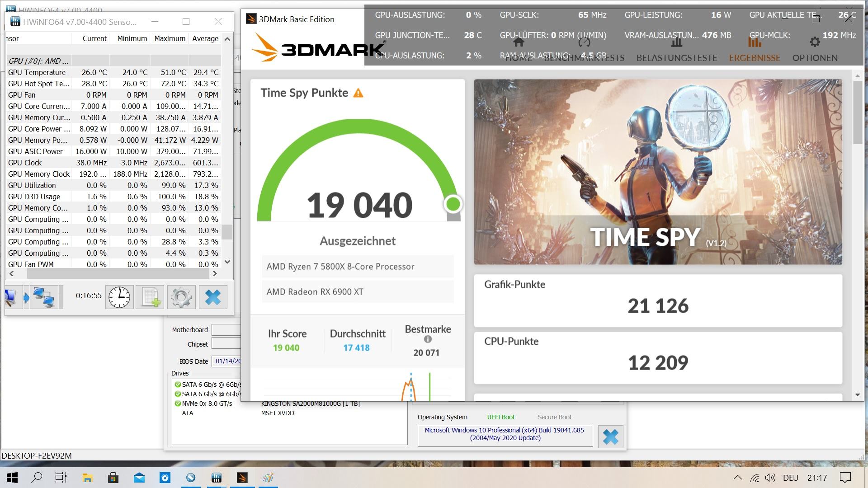Open the Belastungstests bar chart icon
Screen dimensions: 868x488
[x=676, y=42]
